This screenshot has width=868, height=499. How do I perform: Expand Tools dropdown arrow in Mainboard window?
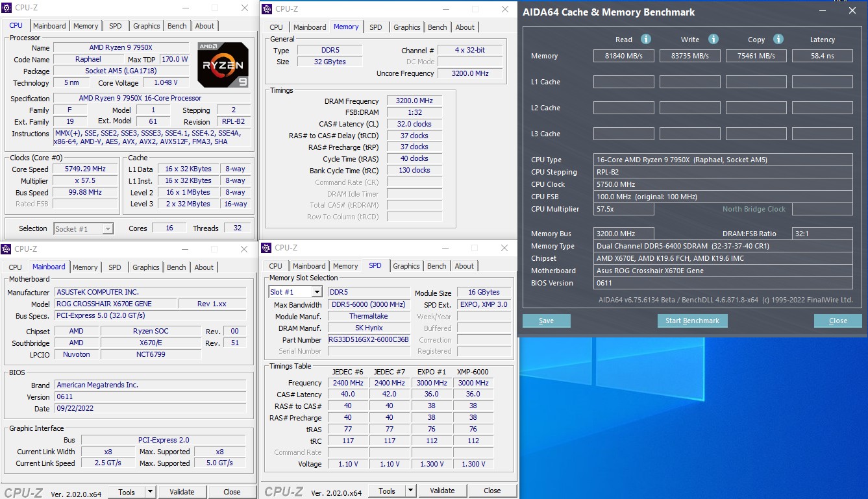pyautogui.click(x=150, y=492)
